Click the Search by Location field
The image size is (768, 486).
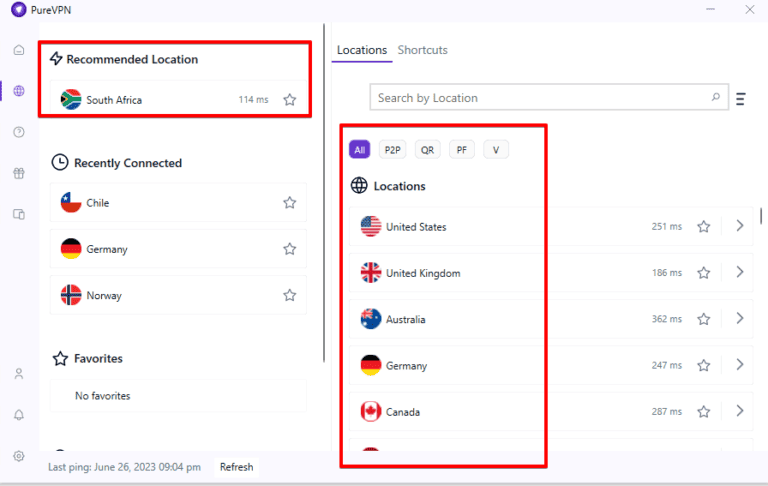coord(540,98)
